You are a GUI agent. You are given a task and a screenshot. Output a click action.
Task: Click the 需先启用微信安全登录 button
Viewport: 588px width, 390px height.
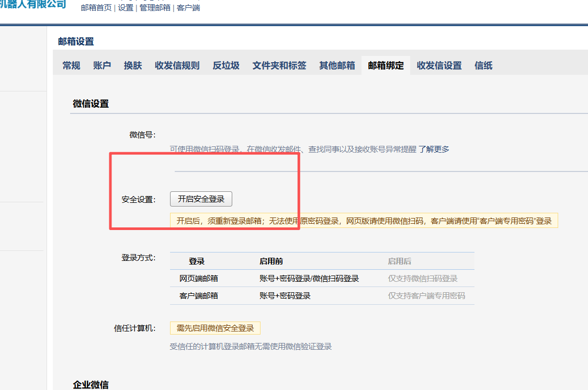[215, 328]
